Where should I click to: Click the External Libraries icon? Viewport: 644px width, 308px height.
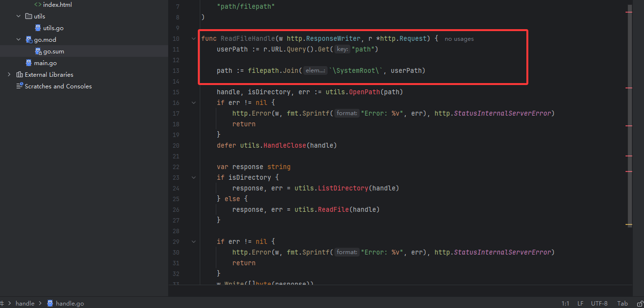(x=19, y=74)
